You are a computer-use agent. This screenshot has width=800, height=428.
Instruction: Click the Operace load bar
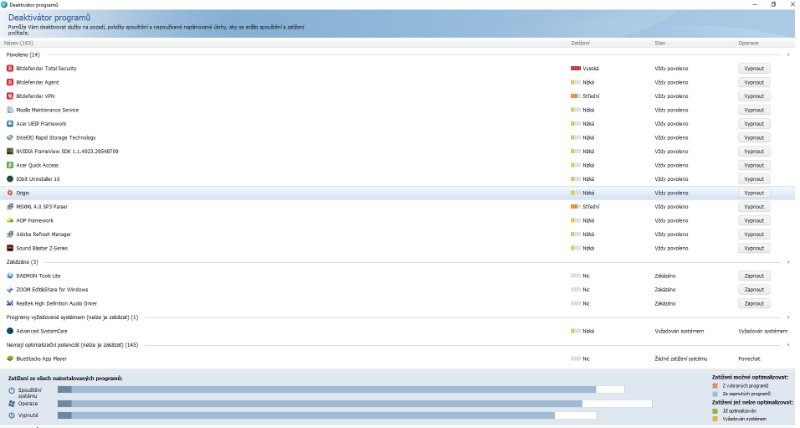[x=355, y=404]
